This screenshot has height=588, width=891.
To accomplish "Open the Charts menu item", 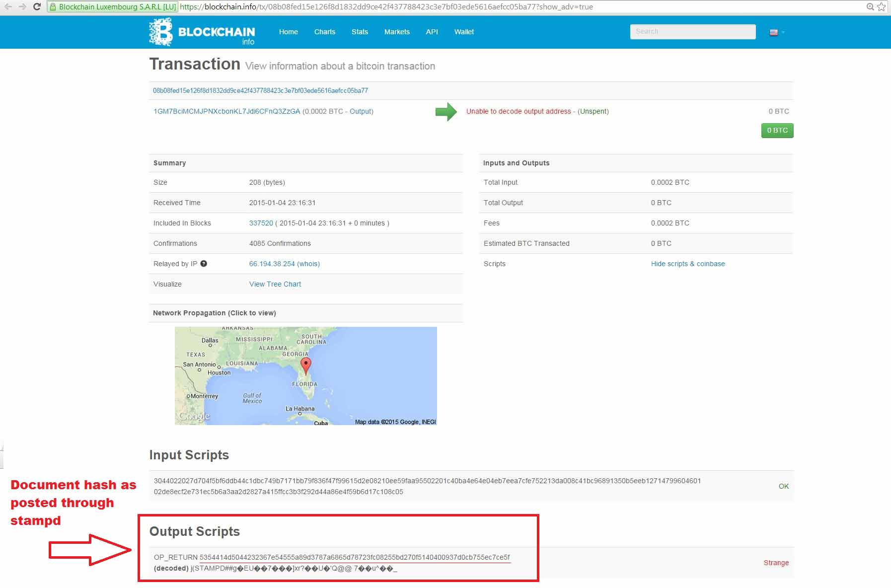I will pos(325,32).
